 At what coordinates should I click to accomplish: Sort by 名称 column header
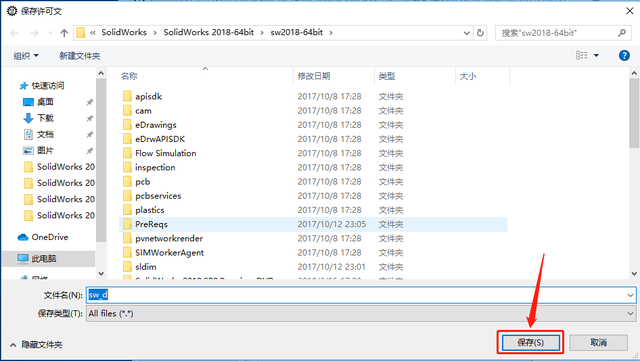(129, 76)
